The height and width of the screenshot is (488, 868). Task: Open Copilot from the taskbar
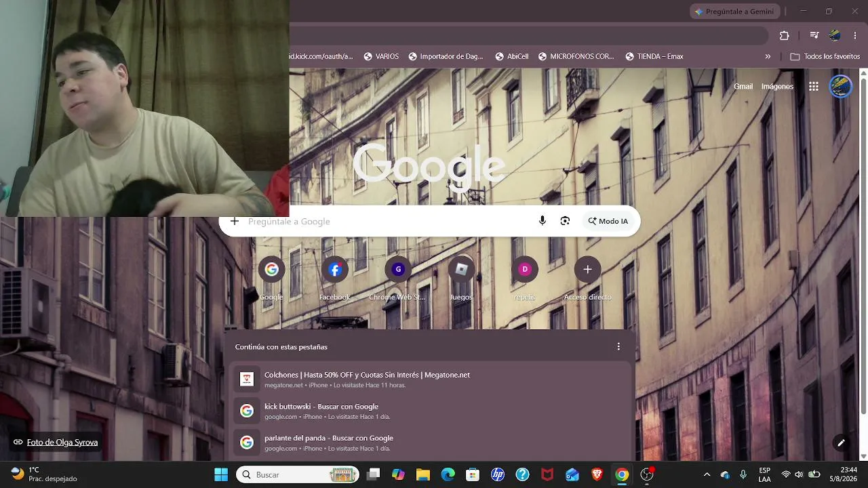pyautogui.click(x=398, y=474)
